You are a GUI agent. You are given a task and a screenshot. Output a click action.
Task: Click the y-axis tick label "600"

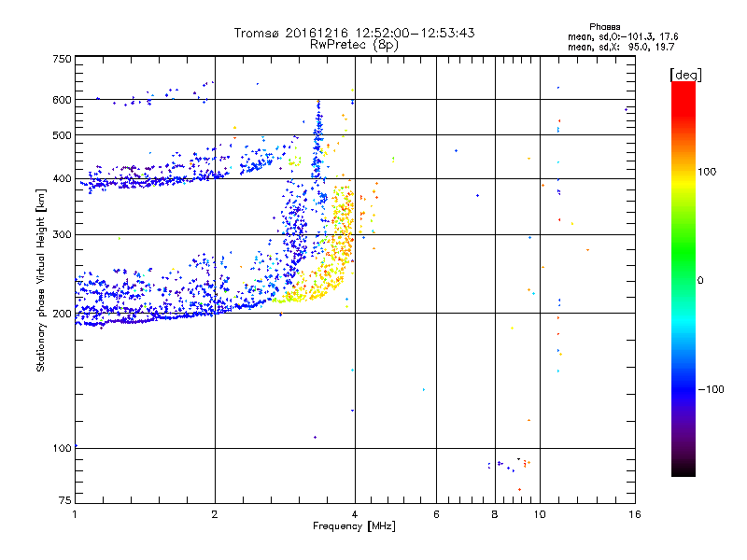[62, 100]
